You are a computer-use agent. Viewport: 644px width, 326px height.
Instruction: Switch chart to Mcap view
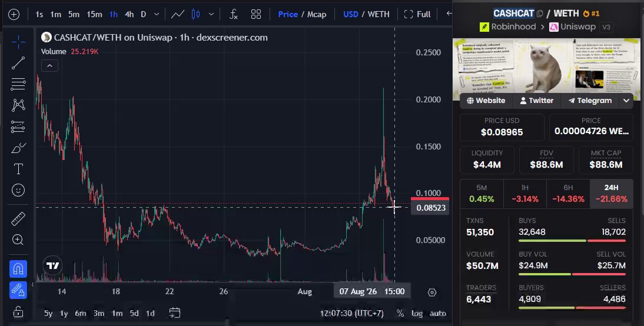coord(317,14)
